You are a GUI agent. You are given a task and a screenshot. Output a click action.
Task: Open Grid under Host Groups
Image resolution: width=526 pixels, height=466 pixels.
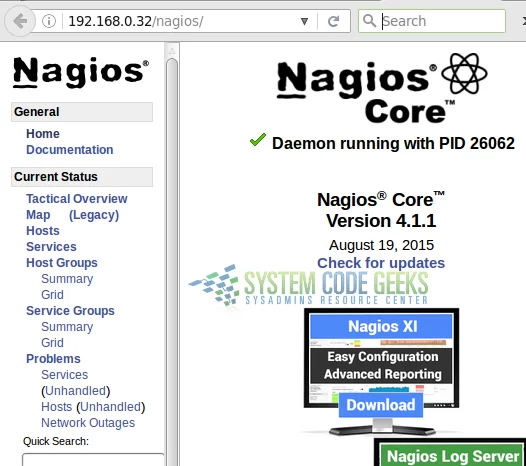52,295
